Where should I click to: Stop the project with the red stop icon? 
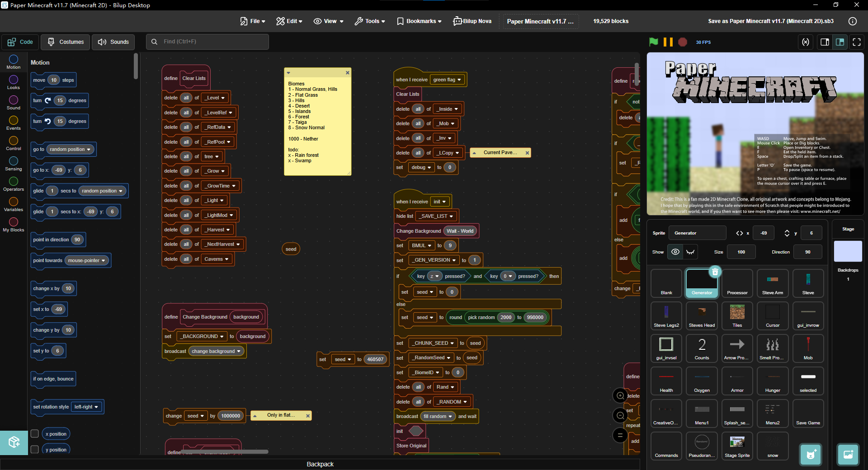point(683,42)
